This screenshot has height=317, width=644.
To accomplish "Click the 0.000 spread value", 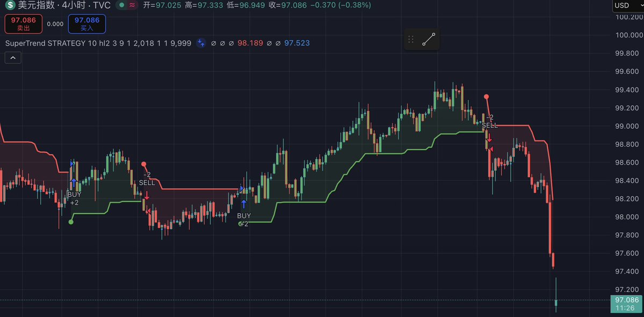I will coord(55,24).
